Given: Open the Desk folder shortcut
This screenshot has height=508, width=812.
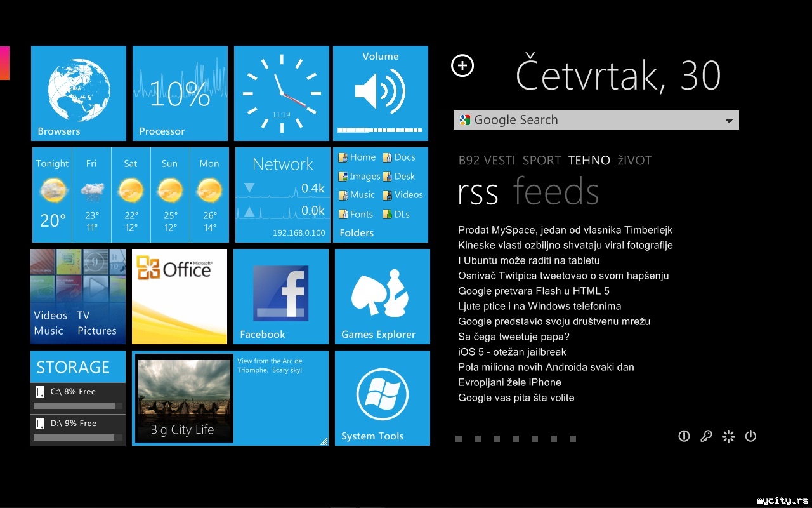Looking at the screenshot, I should [400, 177].
